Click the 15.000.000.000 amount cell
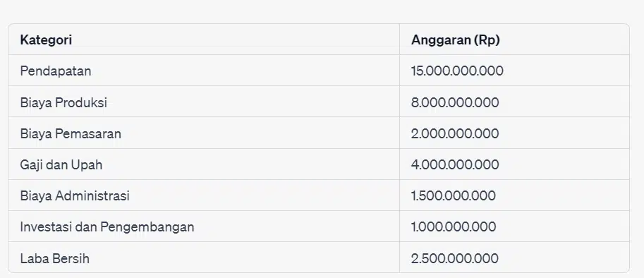The height and width of the screenshot is (278, 644). (x=457, y=71)
